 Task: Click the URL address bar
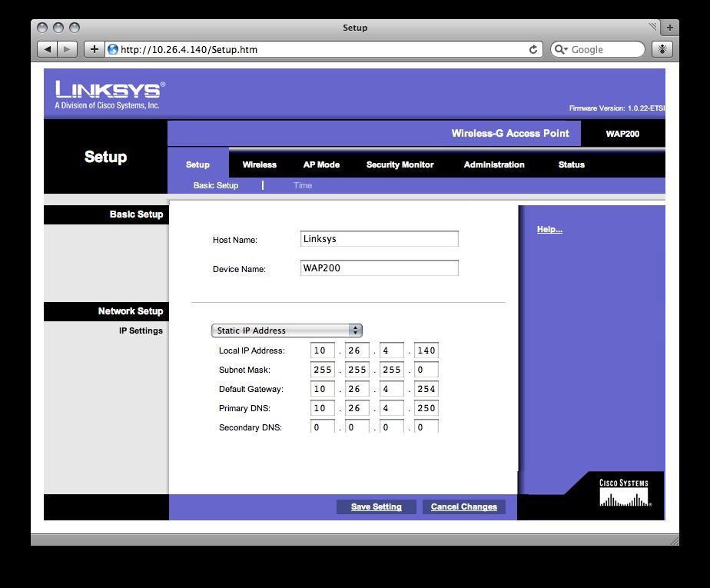click(x=324, y=49)
